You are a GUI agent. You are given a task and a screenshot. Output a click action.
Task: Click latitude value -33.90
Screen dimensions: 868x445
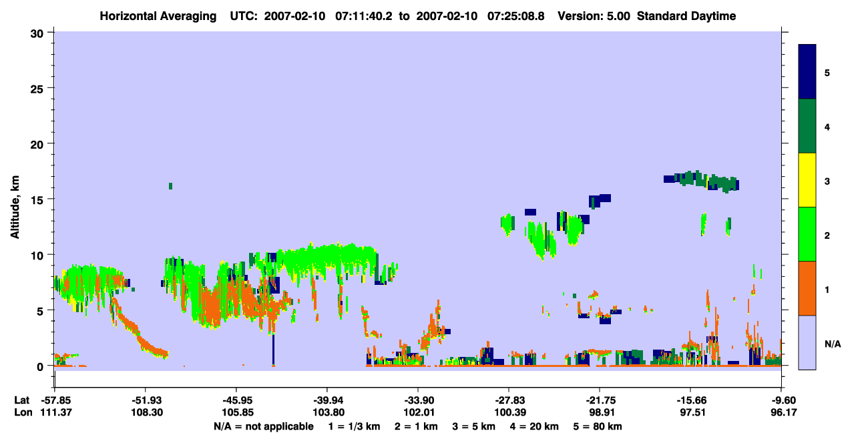click(418, 400)
